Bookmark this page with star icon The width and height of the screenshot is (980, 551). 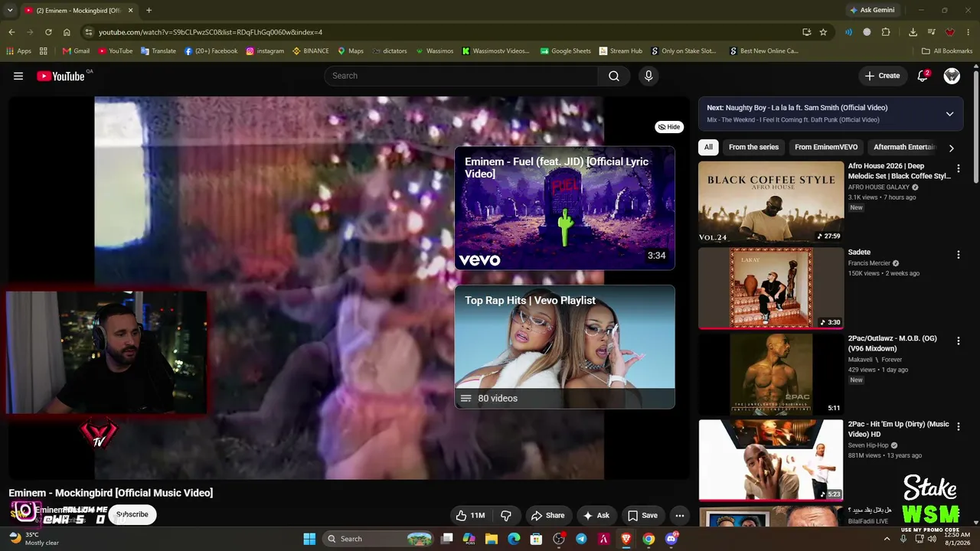[823, 32]
